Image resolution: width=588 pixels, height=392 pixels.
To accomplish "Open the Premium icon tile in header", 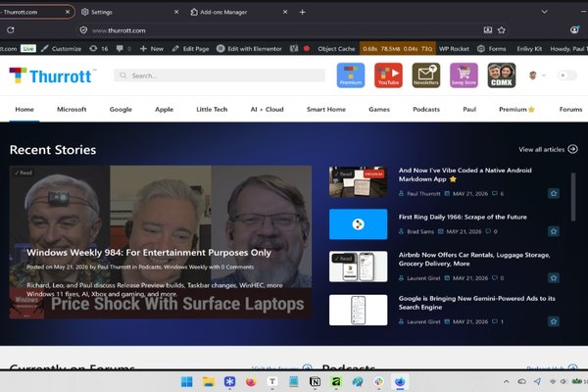I will coord(351,75).
